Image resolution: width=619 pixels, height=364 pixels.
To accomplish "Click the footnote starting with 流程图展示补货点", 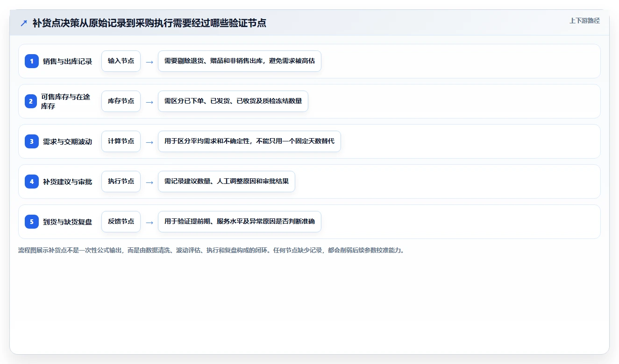I will [x=211, y=250].
